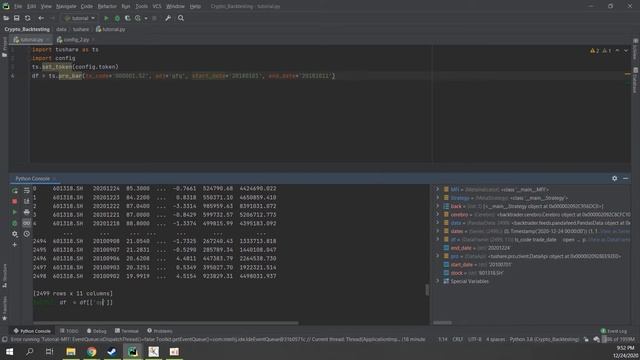Expand Special Variables node
640x360 pixels.
[x=438, y=281]
